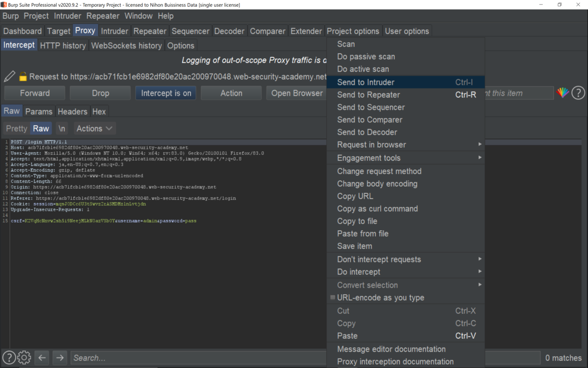Switch to the Dashboard tab
This screenshot has width=588, height=368.
click(x=23, y=31)
